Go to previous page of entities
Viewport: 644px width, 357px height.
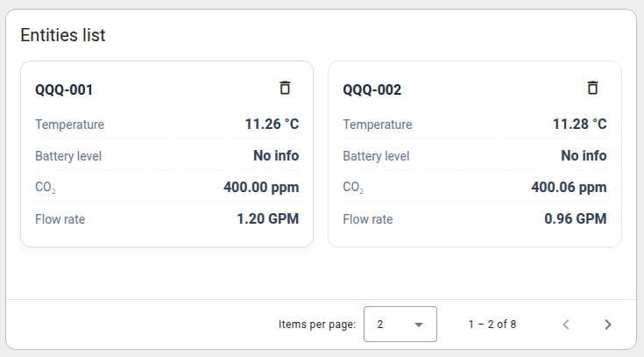(566, 325)
